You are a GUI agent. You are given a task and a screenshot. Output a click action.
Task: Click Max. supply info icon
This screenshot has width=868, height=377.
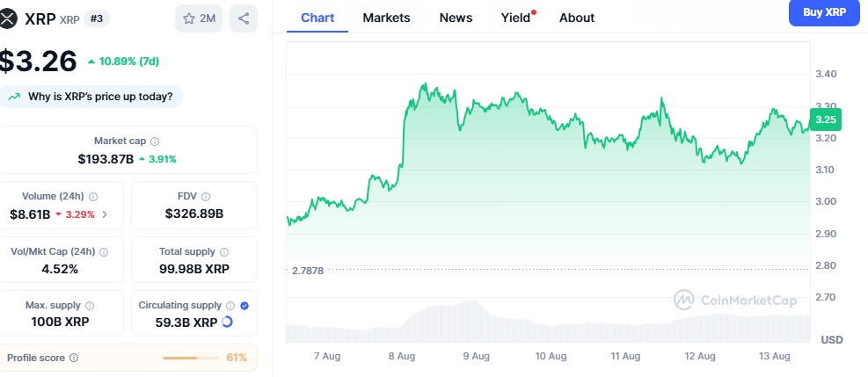[x=90, y=305]
